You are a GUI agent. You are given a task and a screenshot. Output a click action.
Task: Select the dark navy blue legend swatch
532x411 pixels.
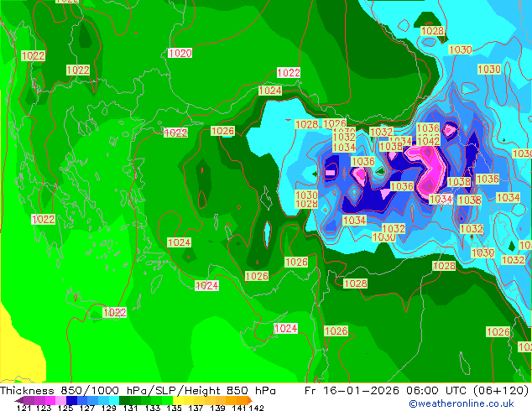point(71,400)
